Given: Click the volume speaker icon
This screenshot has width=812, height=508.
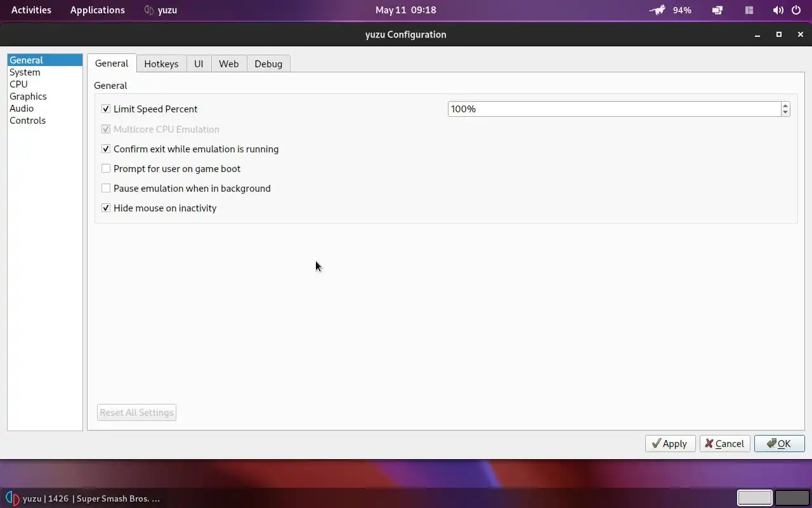Looking at the screenshot, I should coord(778,10).
